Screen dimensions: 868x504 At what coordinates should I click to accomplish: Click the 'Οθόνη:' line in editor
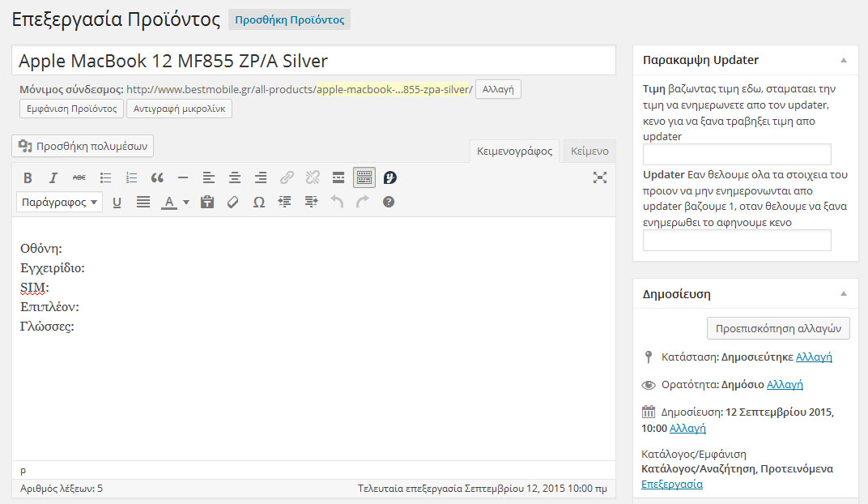(x=41, y=249)
